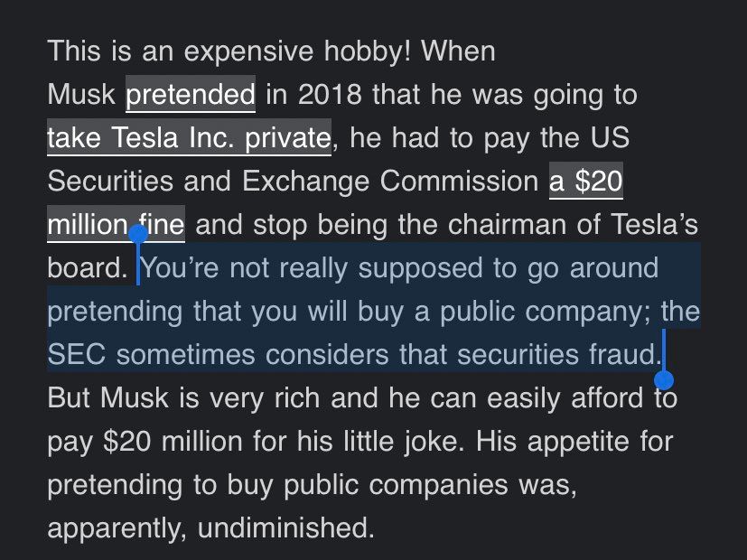
Task: Click the highlighted word "SEC"
Action: click(76, 355)
